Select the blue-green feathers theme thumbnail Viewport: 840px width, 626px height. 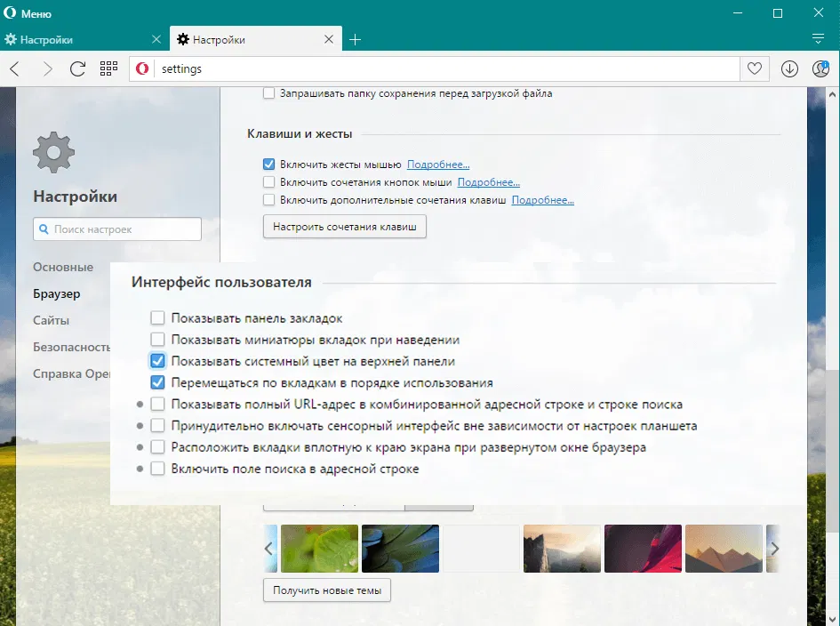400,549
